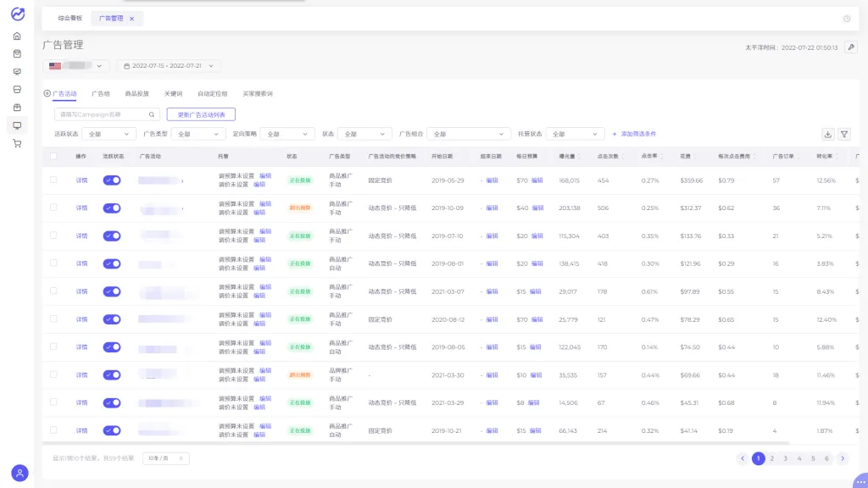Tick the select-all header checkbox
The height and width of the screenshot is (488, 868).
(53, 156)
